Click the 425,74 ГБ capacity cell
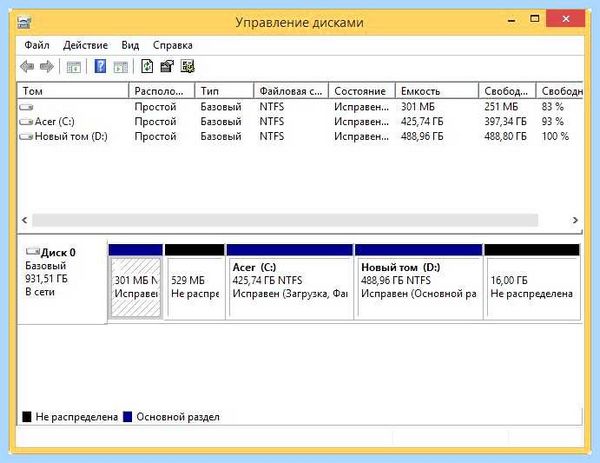Viewport: 600px width, 463px height. pos(422,122)
